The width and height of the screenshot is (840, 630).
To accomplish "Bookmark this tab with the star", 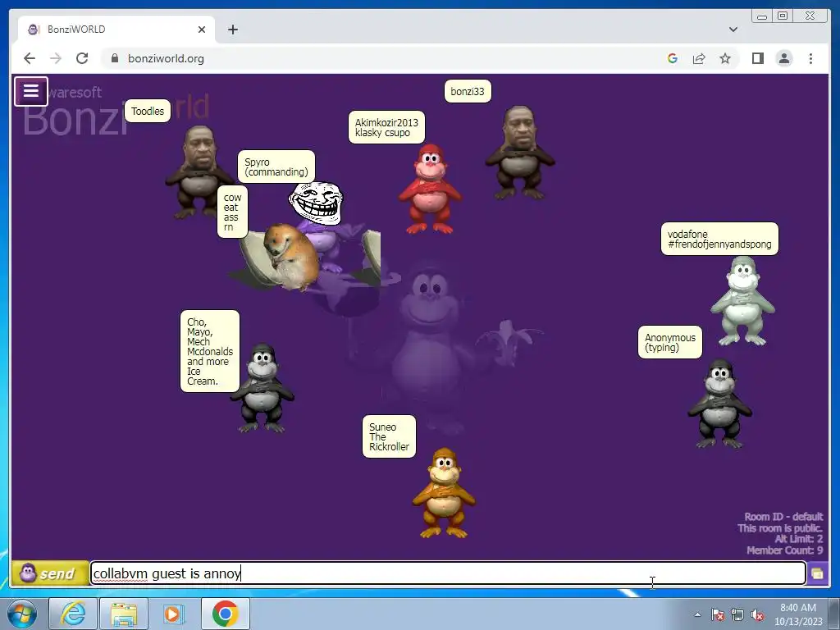I will pyautogui.click(x=725, y=58).
